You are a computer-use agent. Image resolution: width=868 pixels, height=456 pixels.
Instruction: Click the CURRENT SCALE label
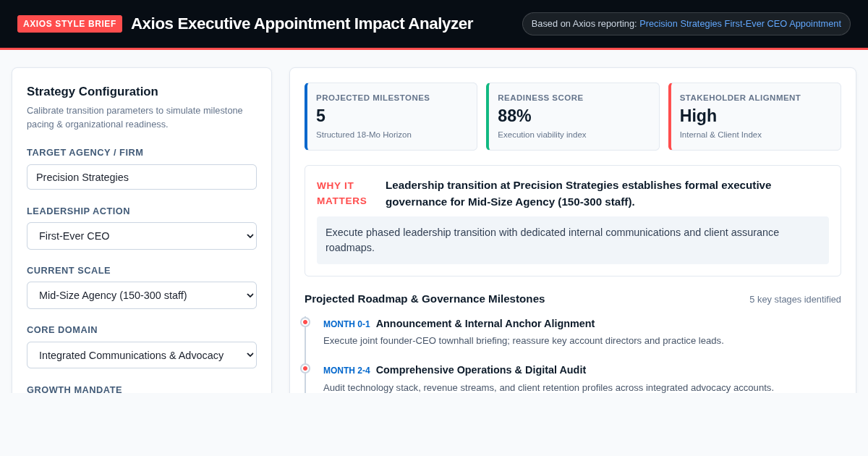pyautogui.click(x=69, y=271)
